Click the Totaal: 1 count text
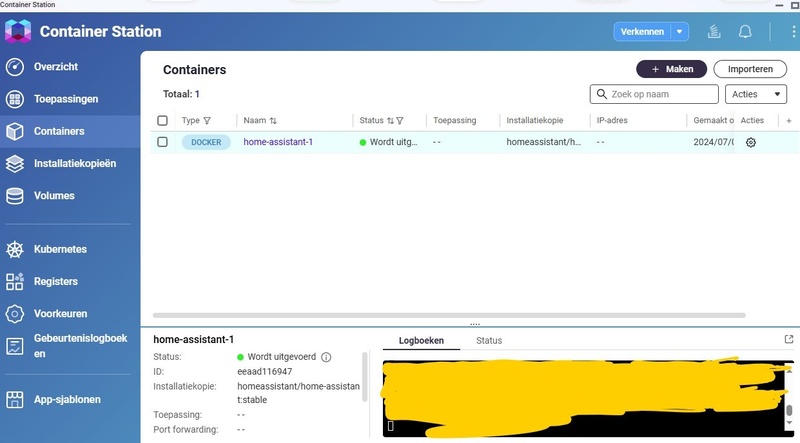 [x=181, y=94]
